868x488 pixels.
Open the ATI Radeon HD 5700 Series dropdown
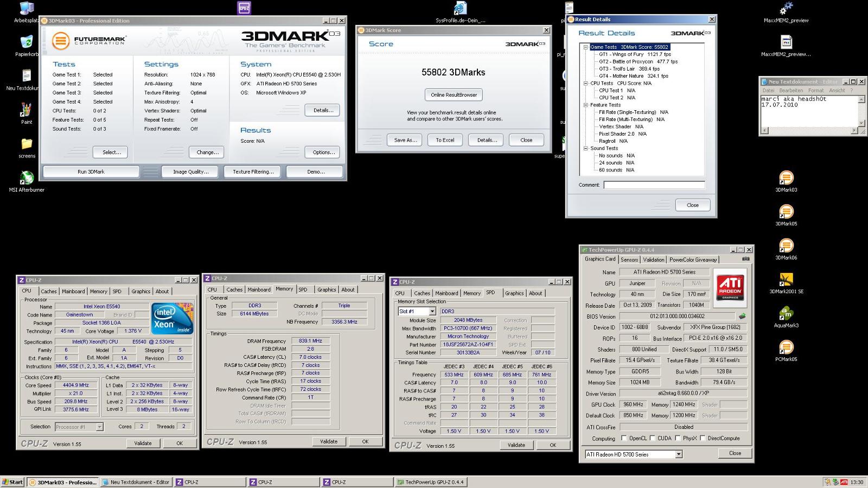[679, 454]
